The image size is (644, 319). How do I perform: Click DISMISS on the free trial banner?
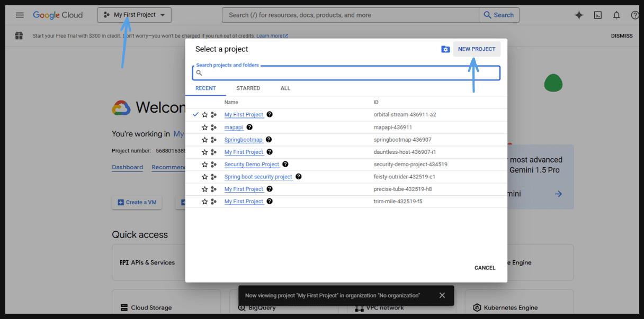pyautogui.click(x=622, y=36)
